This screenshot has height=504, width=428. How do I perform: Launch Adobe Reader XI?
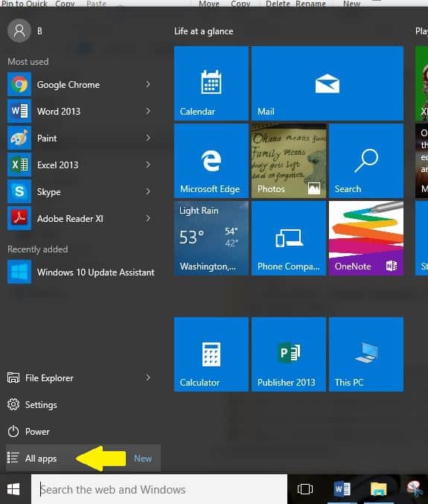pos(83,219)
